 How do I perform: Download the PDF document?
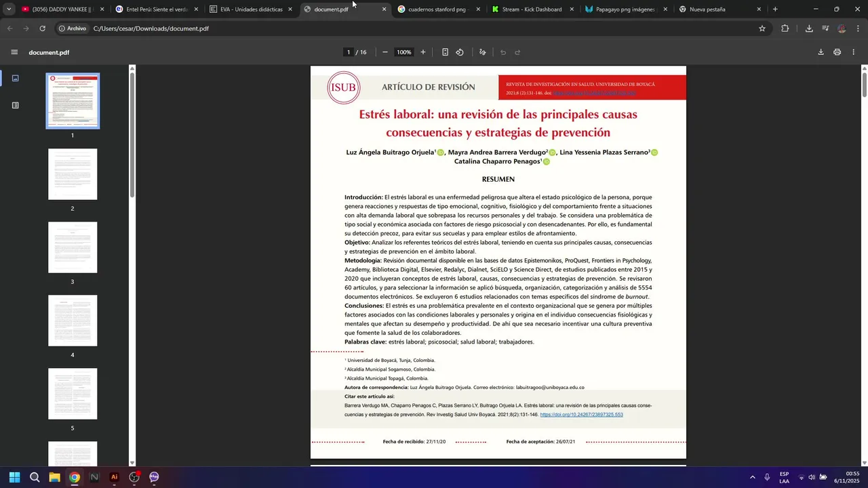[821, 52]
